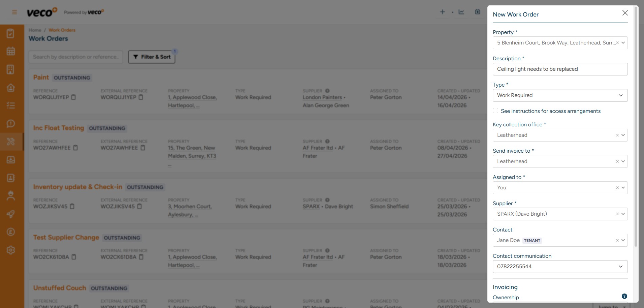
Task: Click the Filter & Sort button
Action: [152, 57]
